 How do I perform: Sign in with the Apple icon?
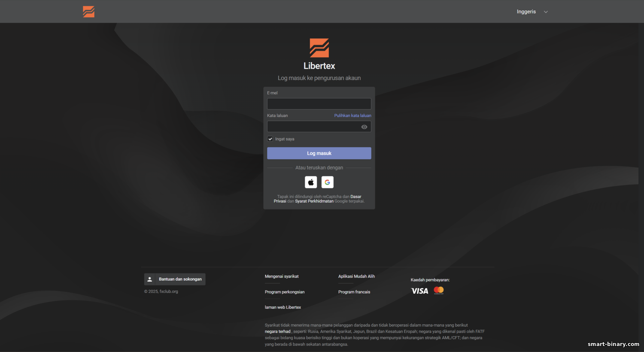click(x=311, y=182)
